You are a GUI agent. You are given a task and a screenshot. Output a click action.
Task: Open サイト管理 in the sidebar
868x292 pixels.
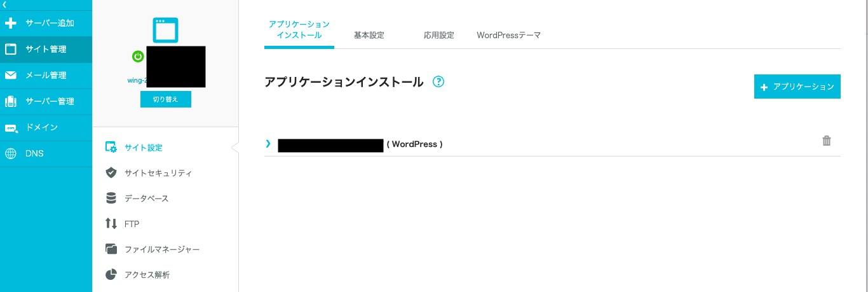pyautogui.click(x=46, y=49)
